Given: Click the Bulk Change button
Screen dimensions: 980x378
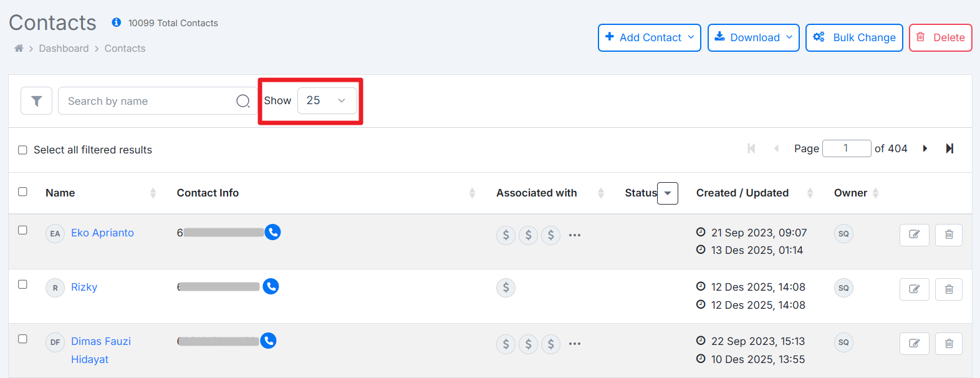Looking at the screenshot, I should click(854, 37).
